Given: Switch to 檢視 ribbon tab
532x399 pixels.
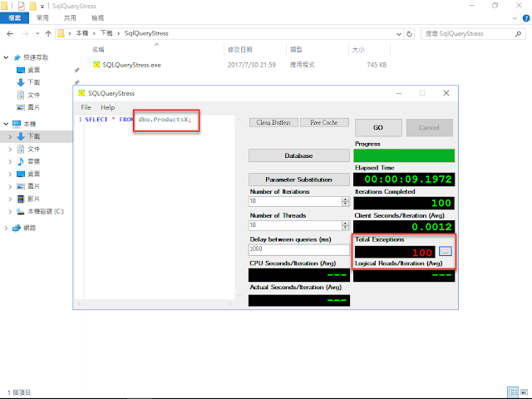Looking at the screenshot, I should pos(97,18).
